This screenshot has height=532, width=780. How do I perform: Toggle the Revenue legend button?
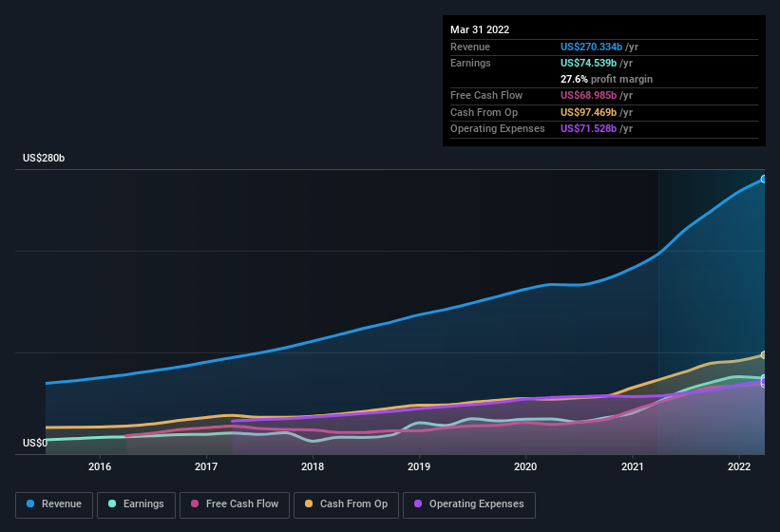pyautogui.click(x=54, y=504)
